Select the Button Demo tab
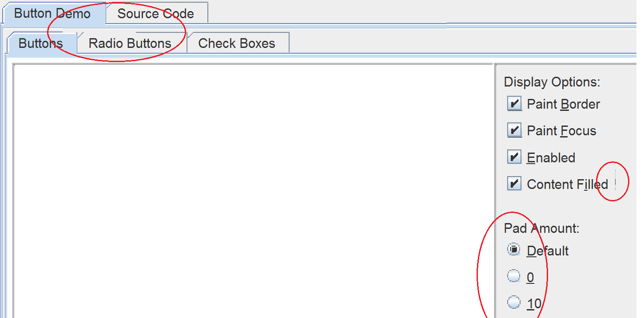Viewport: 644px width, 318px height. pyautogui.click(x=53, y=13)
